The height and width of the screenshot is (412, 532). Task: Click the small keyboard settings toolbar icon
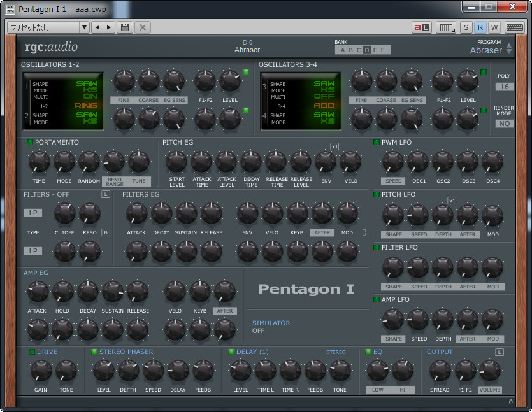click(x=446, y=27)
